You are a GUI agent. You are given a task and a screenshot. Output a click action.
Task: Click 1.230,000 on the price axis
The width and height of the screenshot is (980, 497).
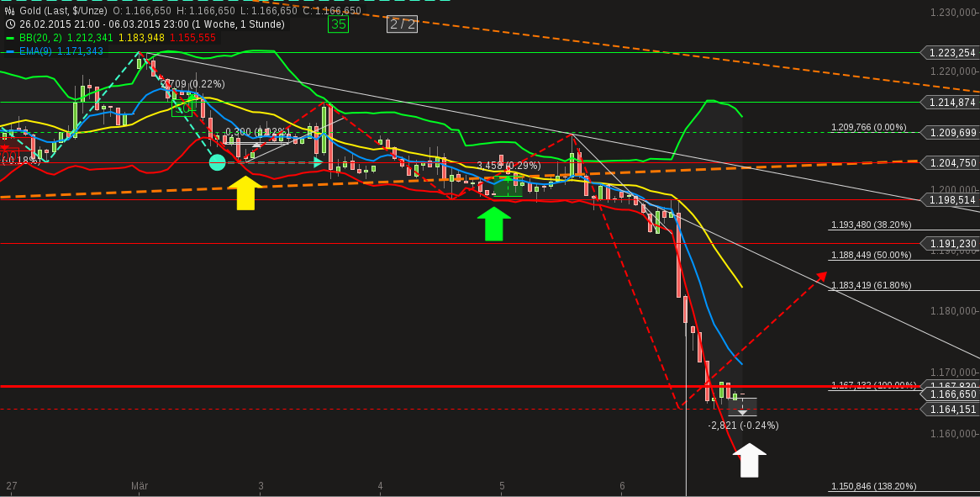click(x=954, y=13)
